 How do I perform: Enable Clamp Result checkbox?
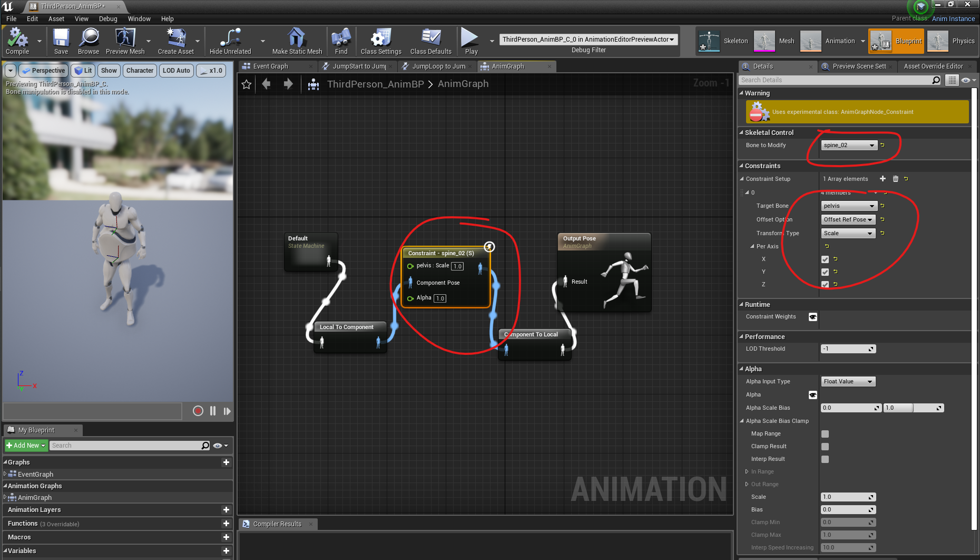pyautogui.click(x=825, y=447)
